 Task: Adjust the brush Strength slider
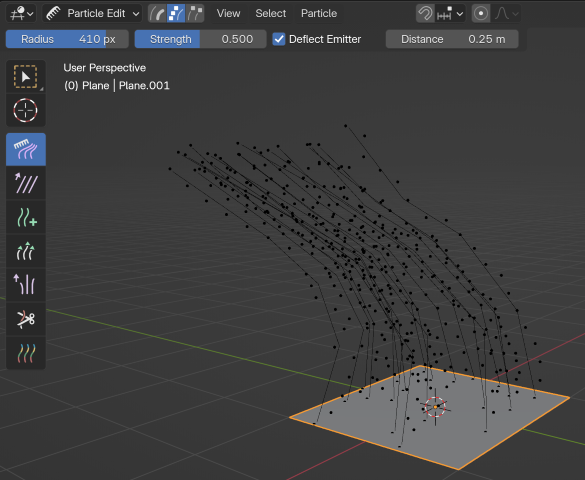point(200,39)
